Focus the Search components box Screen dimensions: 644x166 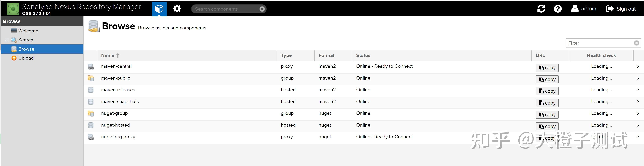[x=225, y=9]
